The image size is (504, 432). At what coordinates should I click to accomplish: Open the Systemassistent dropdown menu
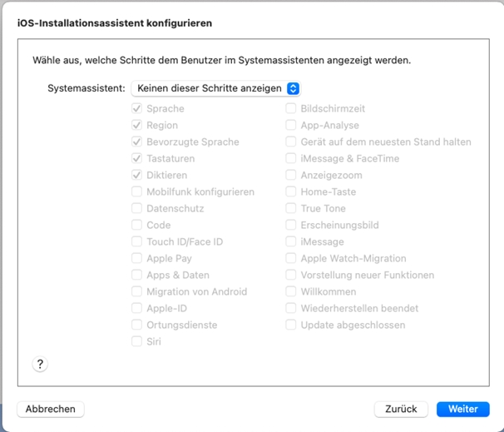click(215, 88)
